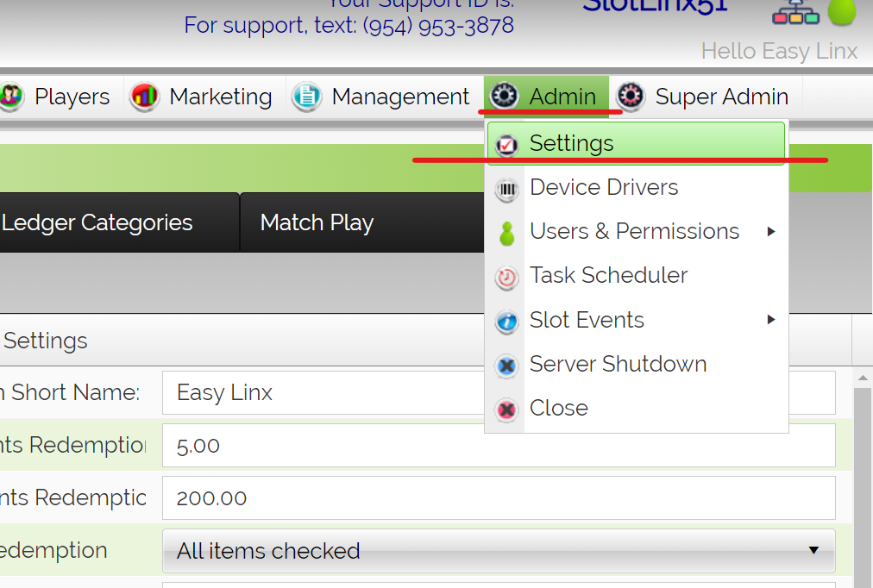Click the network diagram icon in header
873x588 pixels.
click(795, 12)
